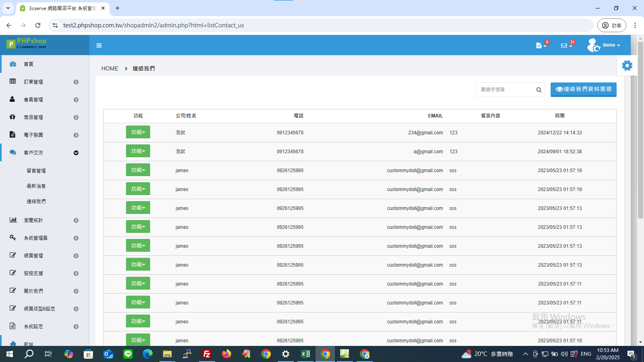The height and width of the screenshot is (362, 644).
Task: Click the 首頁 dashboard icon in sidebar
Action: click(x=13, y=64)
